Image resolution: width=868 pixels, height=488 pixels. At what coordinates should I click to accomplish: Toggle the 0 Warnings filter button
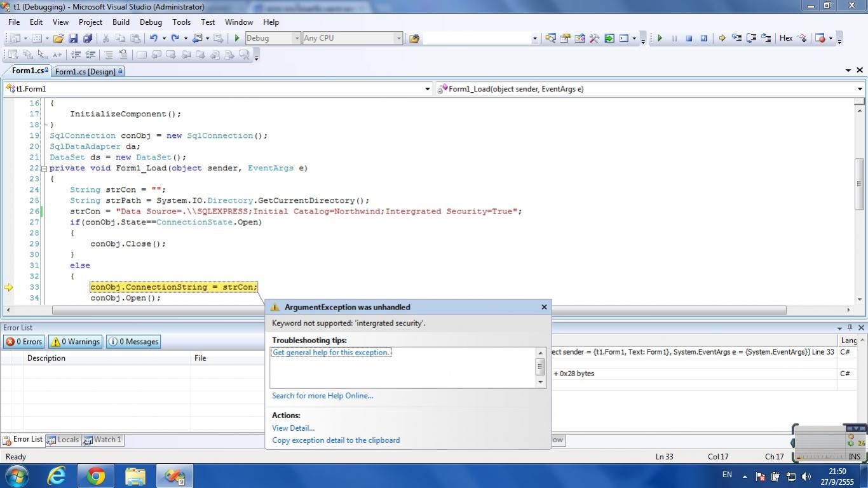[75, 341]
